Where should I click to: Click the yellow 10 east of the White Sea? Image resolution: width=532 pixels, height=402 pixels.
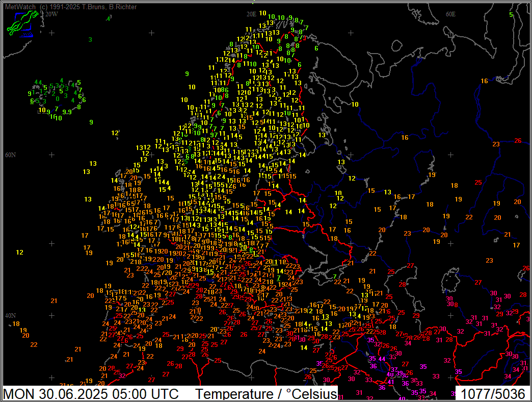pos(355,104)
